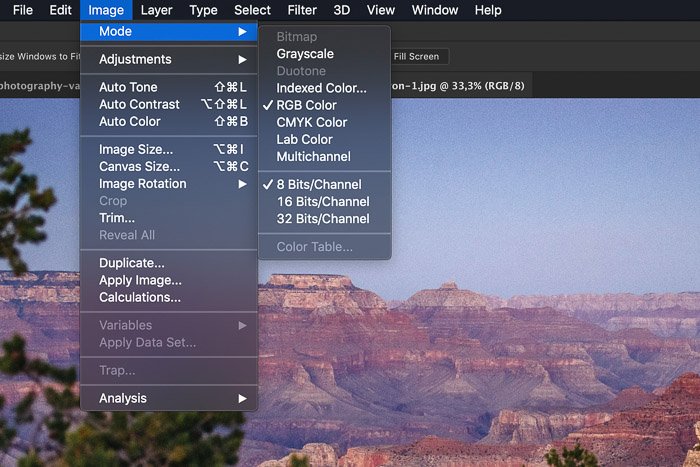Select 32 Bits/Channel depth
Image resolution: width=700 pixels, height=467 pixels.
(322, 219)
